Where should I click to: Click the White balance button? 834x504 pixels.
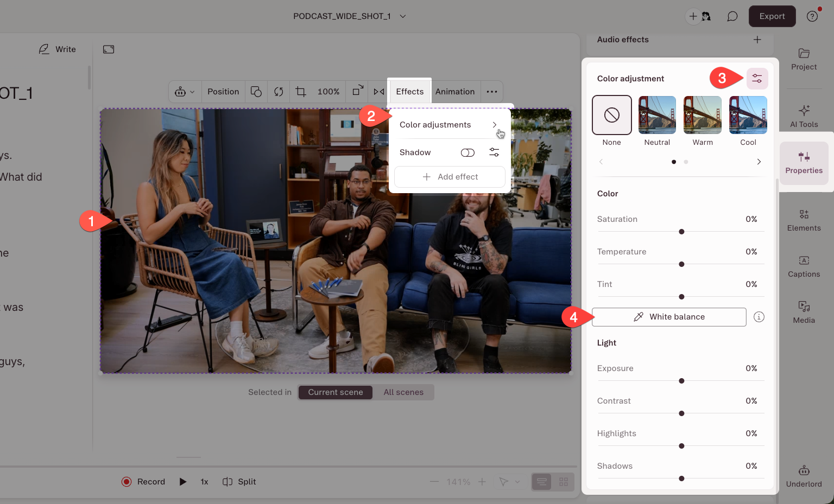669,317
